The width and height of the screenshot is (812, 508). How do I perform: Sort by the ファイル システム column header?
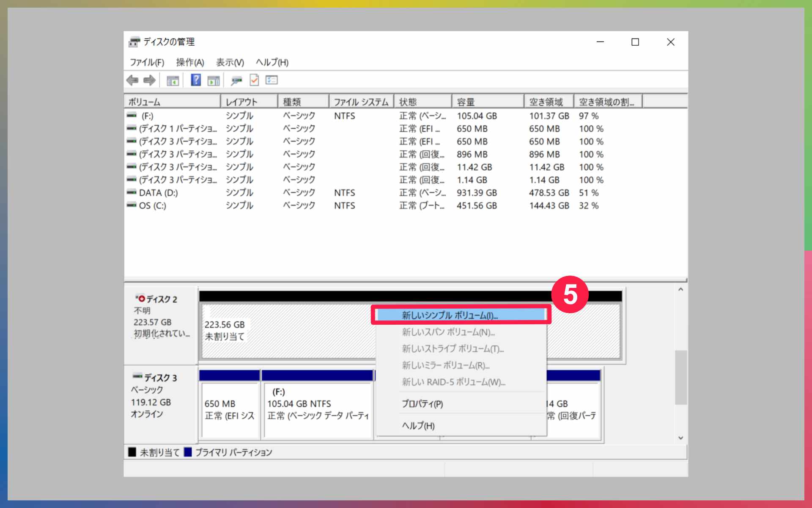[x=361, y=102]
